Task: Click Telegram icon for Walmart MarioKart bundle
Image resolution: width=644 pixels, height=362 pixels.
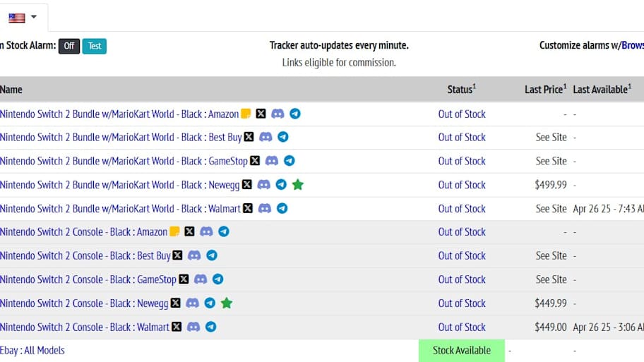Action: coord(282,208)
